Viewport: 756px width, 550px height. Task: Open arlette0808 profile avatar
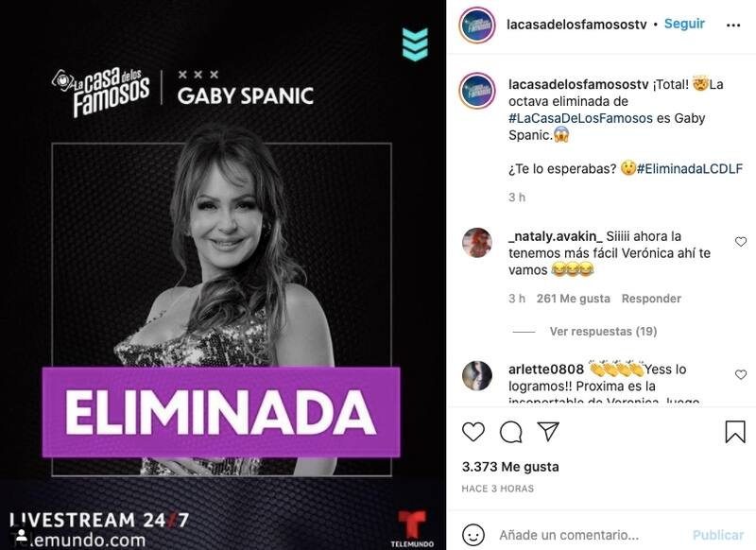[477, 374]
